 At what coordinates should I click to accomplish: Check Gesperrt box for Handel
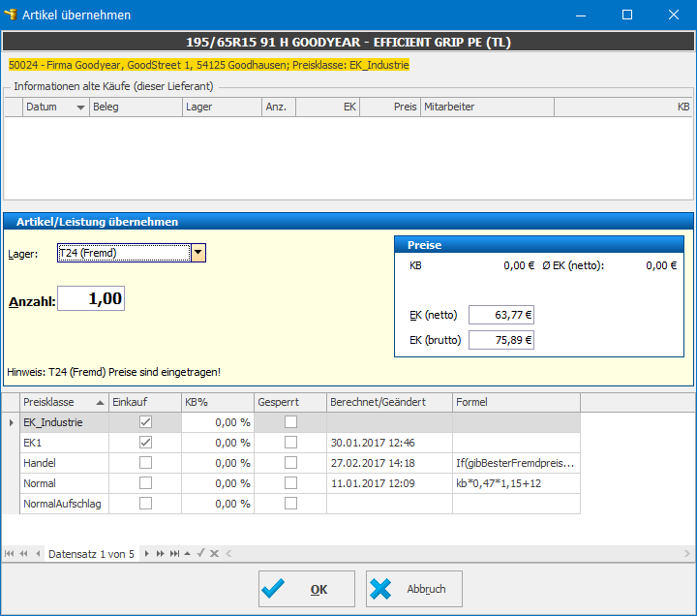click(x=290, y=463)
